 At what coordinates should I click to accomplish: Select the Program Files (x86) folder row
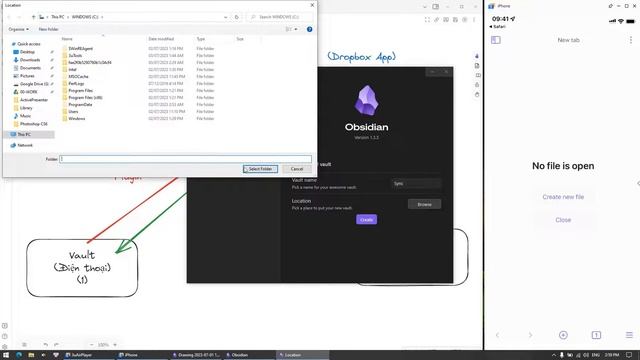pos(139,98)
